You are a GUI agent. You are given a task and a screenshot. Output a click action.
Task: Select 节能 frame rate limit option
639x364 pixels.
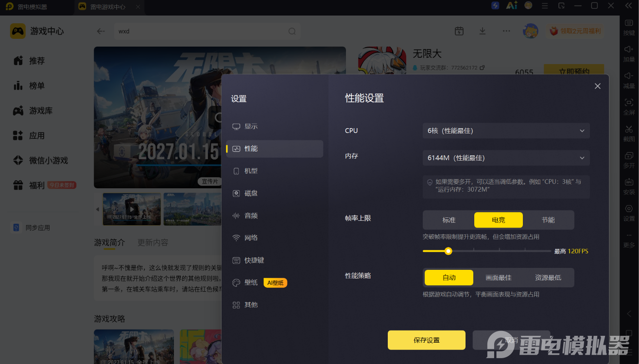[x=548, y=220]
